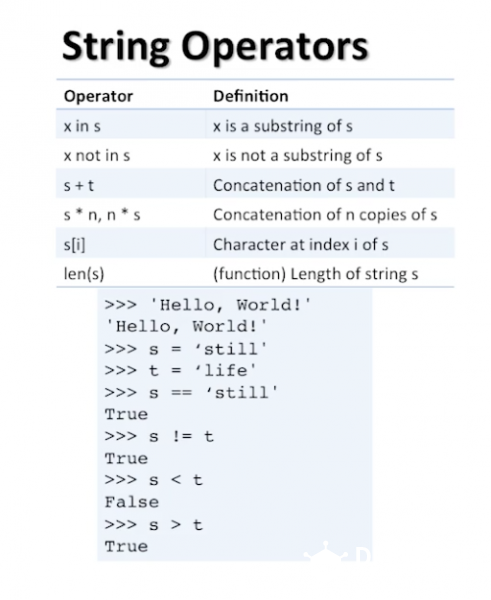This screenshot has width=491, height=600.
Task: Select 'Character at index i of s' text
Action: pyautogui.click(x=301, y=245)
